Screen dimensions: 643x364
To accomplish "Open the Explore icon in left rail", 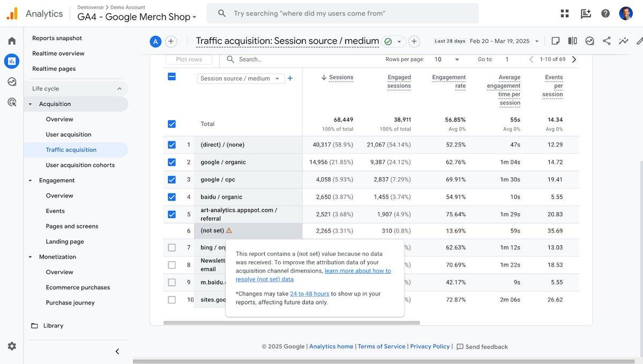I will 12,81.
